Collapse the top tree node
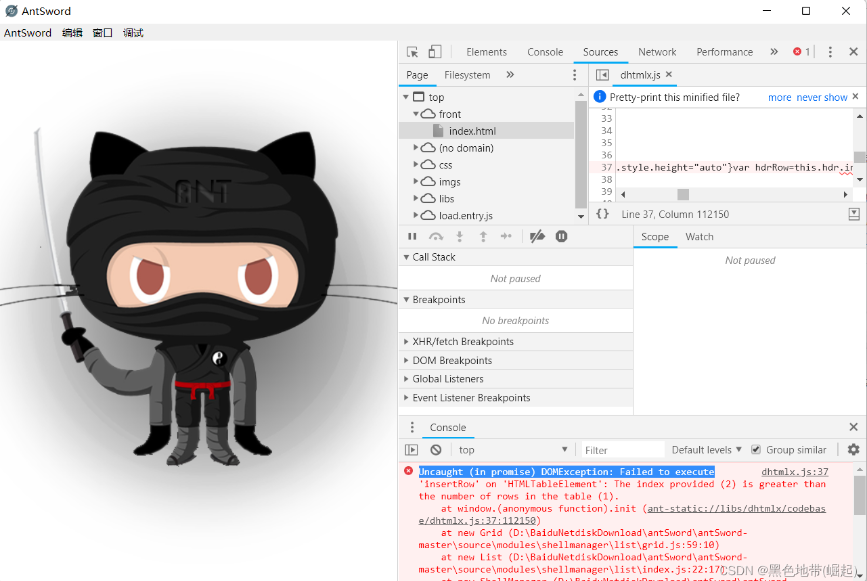This screenshot has width=867, height=581. [406, 97]
